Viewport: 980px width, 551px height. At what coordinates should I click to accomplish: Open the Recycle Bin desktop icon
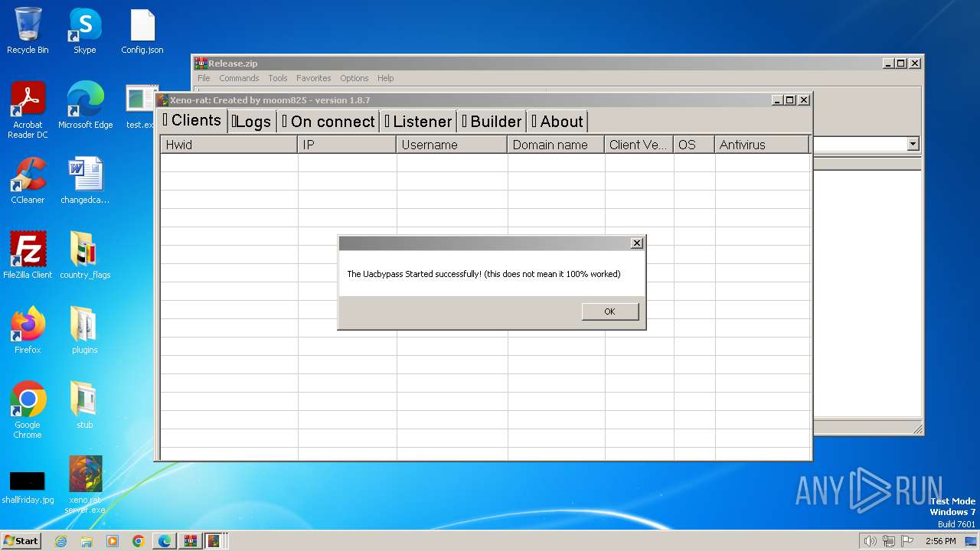(28, 31)
